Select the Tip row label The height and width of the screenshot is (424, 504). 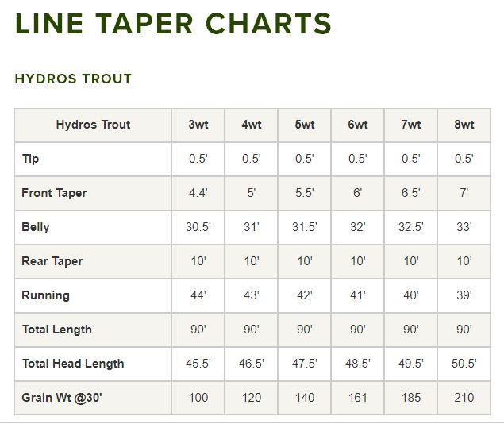coord(30,159)
